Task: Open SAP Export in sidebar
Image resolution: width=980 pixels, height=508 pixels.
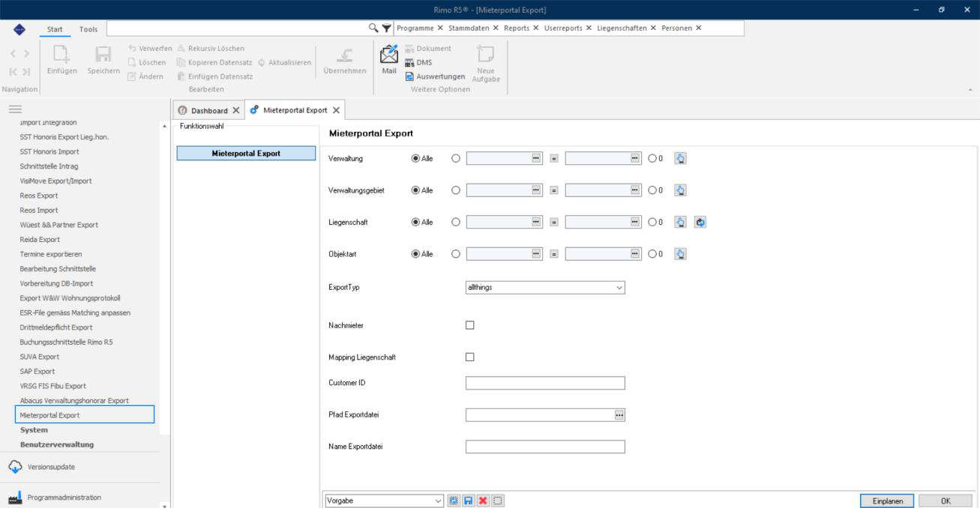Action: coord(37,371)
